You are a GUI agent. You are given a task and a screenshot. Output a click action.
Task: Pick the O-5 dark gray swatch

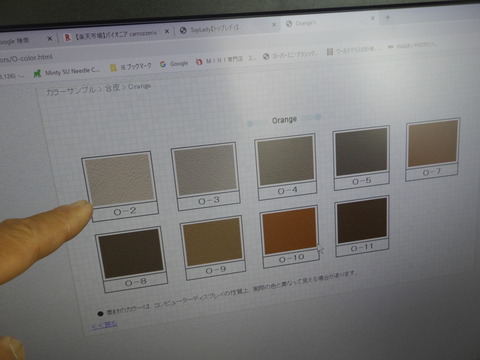[361, 152]
